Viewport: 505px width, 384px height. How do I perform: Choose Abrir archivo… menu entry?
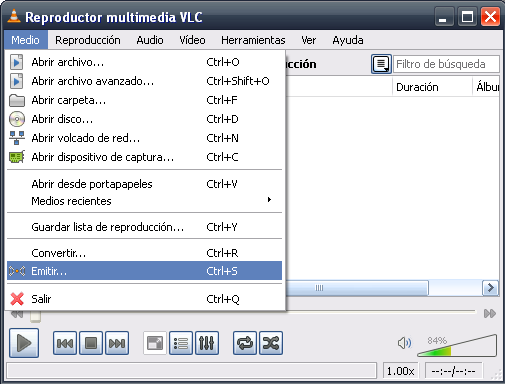[x=145, y=62]
